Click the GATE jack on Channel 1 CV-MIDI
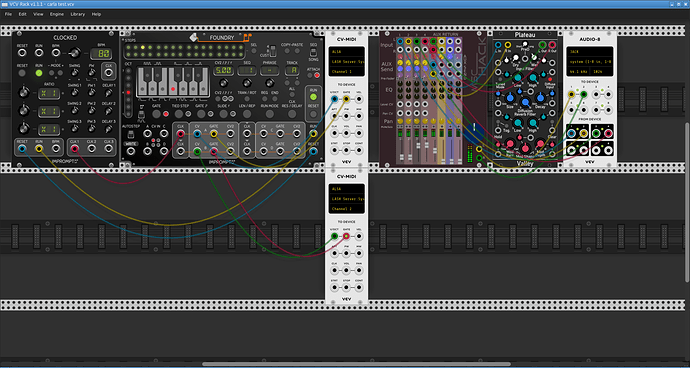 [x=346, y=99]
